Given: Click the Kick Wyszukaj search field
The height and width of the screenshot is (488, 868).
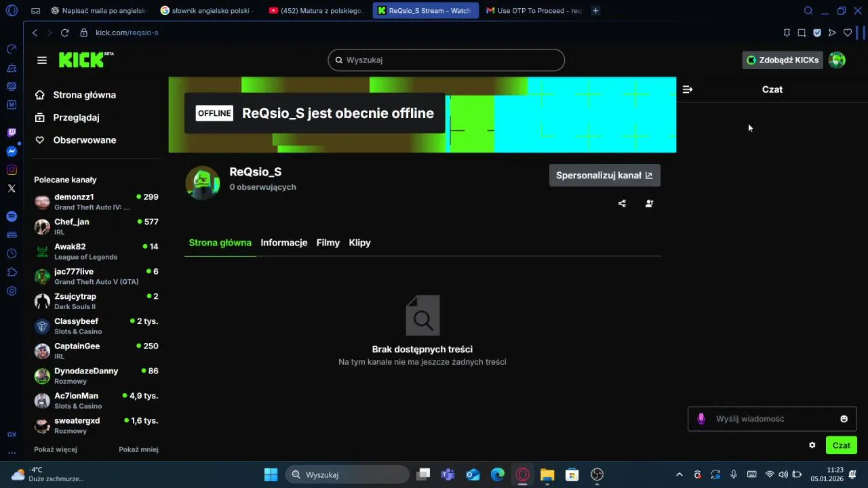Looking at the screenshot, I should click(x=446, y=60).
